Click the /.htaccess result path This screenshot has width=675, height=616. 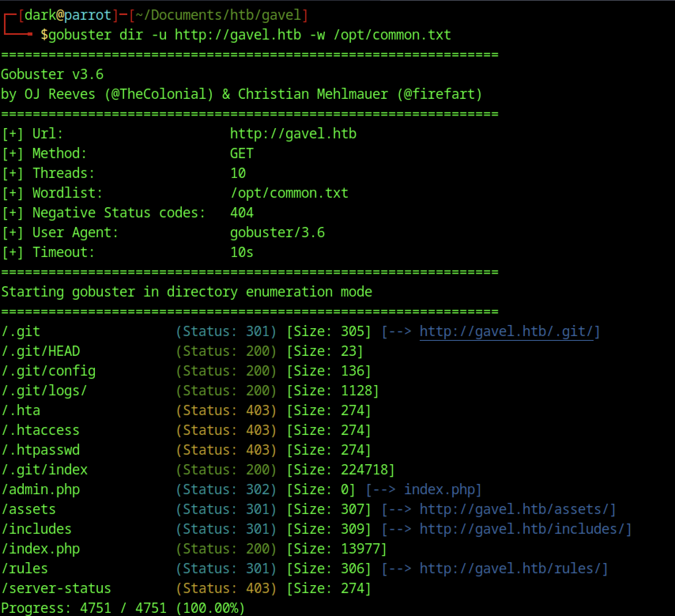pos(40,430)
